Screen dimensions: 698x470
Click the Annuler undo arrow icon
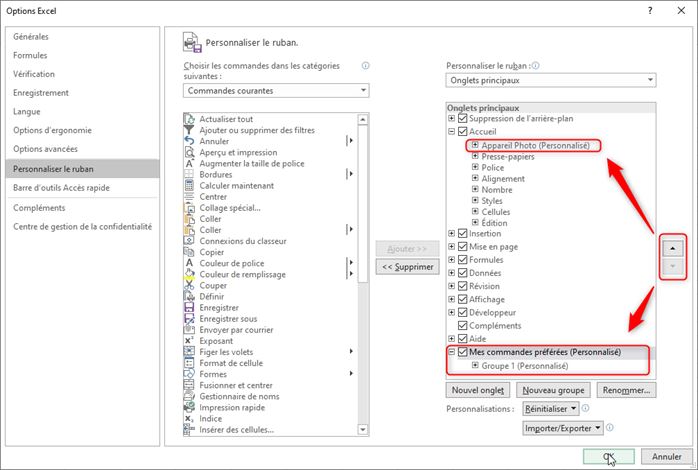[190, 141]
